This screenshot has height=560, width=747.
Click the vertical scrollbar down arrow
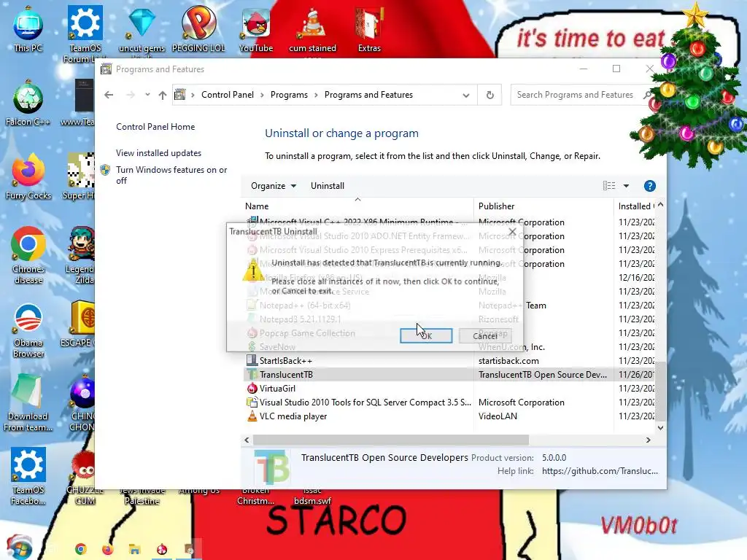660,427
